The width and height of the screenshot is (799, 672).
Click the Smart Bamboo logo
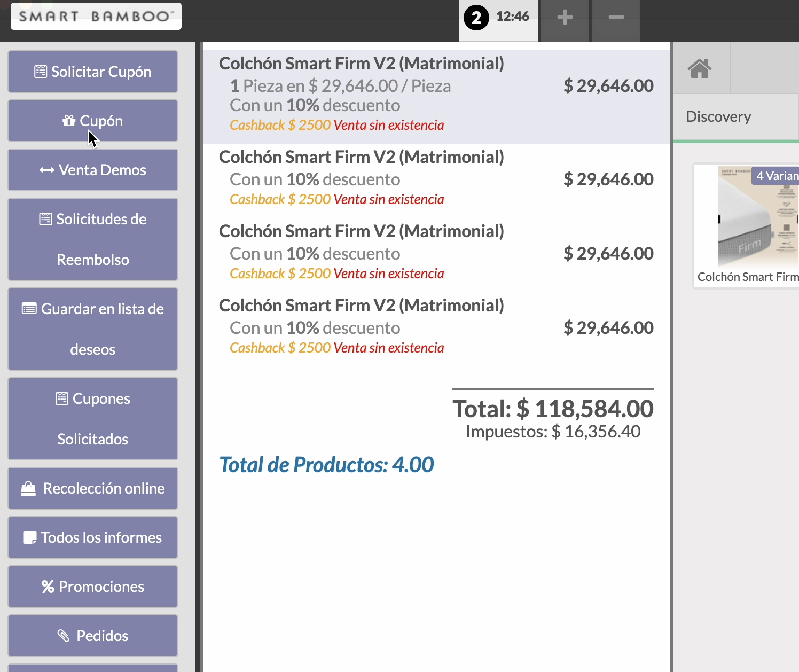96,16
